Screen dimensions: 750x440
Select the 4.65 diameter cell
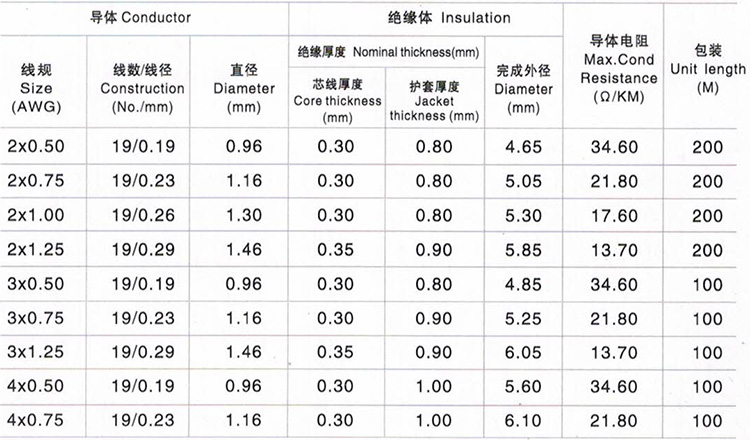[x=523, y=147]
